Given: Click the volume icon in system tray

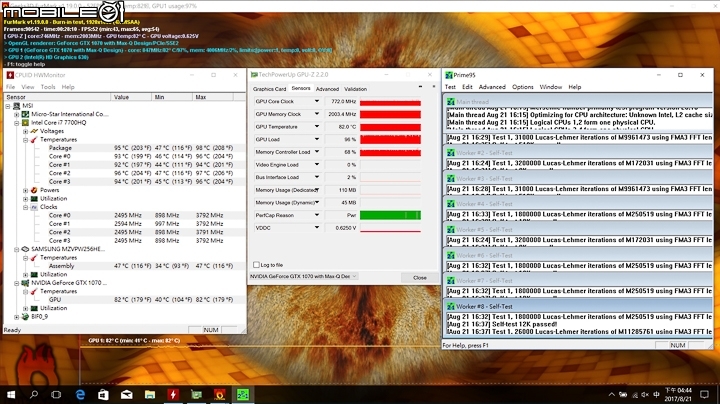Looking at the screenshot, I should pyautogui.click(x=645, y=395).
